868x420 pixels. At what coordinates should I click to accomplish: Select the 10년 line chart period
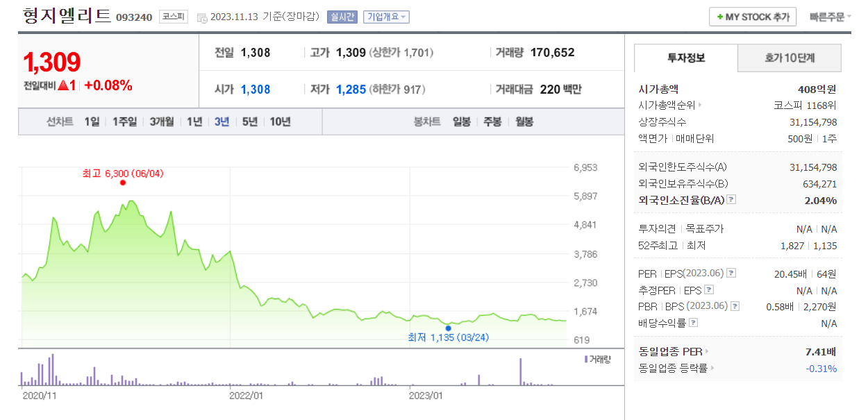(280, 121)
